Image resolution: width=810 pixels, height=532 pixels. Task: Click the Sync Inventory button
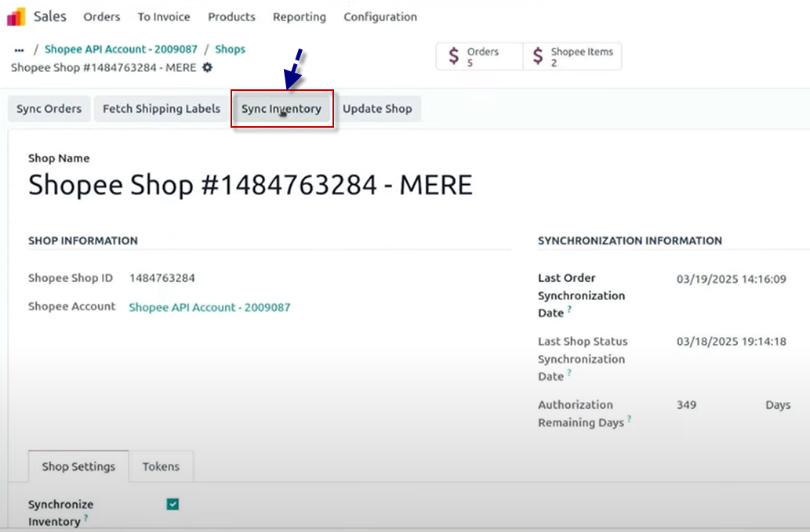click(282, 109)
